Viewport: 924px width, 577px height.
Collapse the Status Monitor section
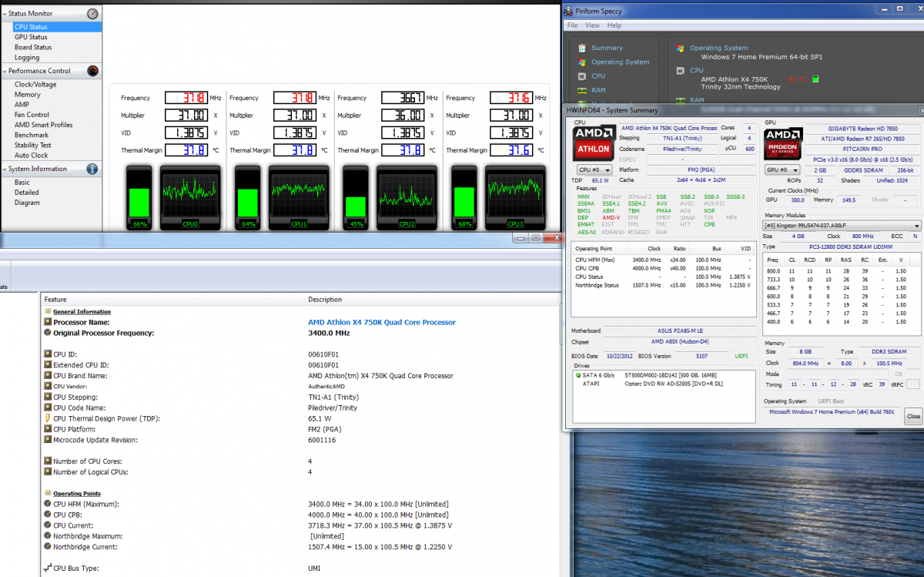[x=3, y=14]
